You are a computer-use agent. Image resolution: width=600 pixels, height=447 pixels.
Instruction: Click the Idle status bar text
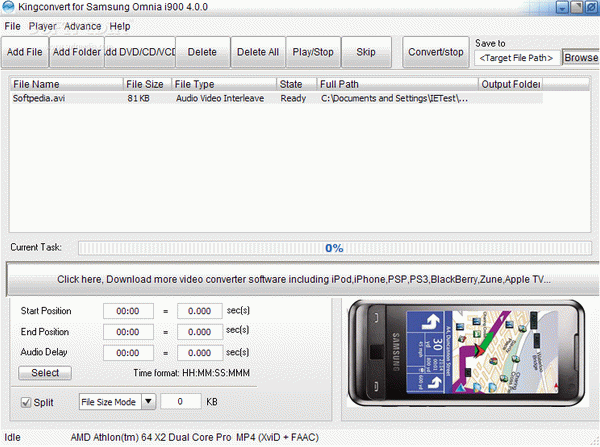[x=12, y=437]
